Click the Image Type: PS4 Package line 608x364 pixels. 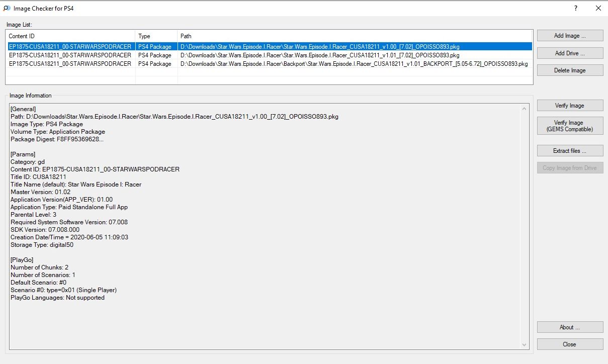tap(47, 124)
